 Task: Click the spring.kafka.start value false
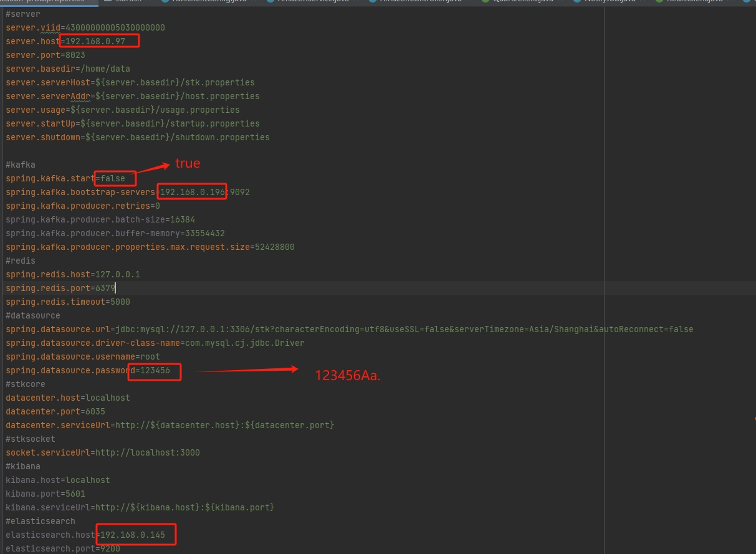[x=113, y=178]
